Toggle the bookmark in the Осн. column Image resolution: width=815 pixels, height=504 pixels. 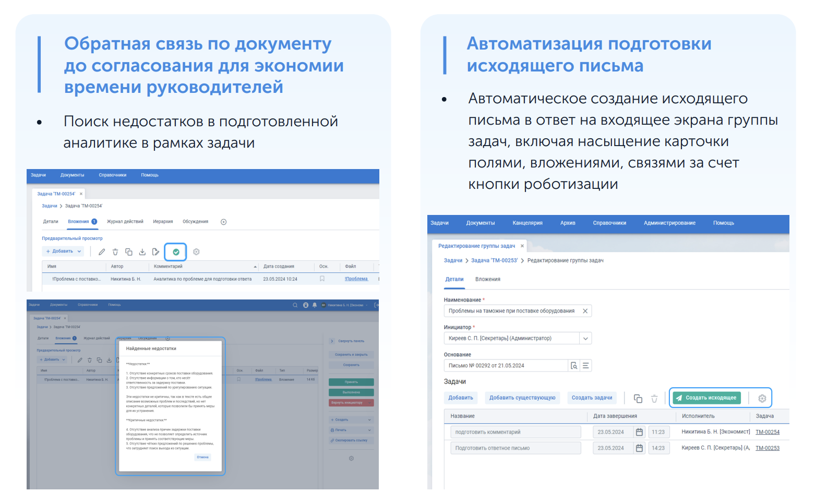pos(322,279)
